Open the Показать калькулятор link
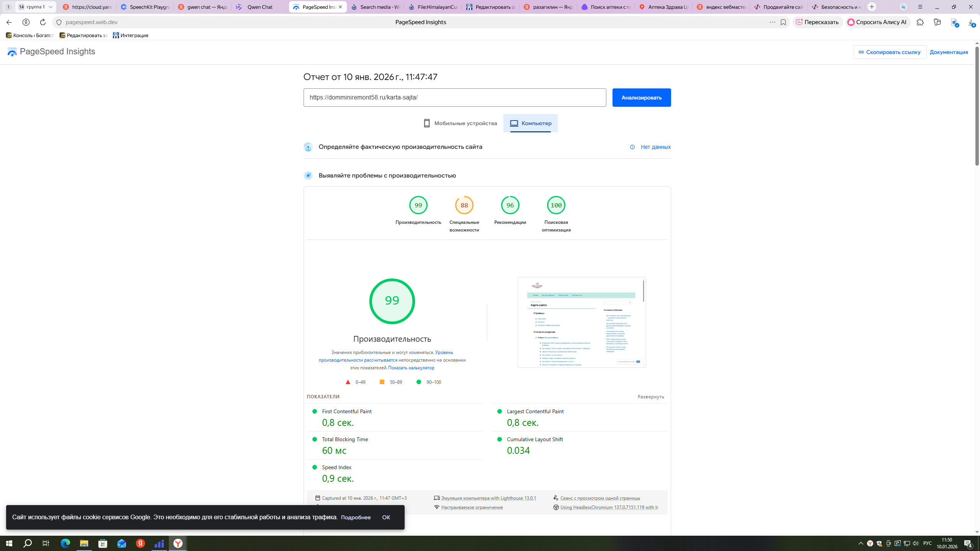Viewport: 980px width, 551px height. coord(411,368)
